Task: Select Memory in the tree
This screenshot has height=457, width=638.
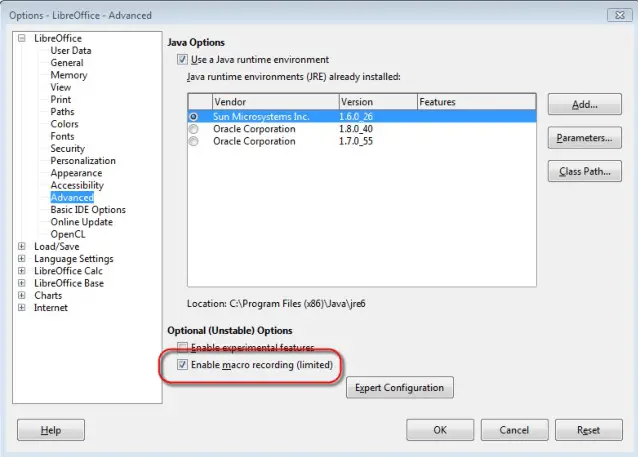Action: point(69,75)
